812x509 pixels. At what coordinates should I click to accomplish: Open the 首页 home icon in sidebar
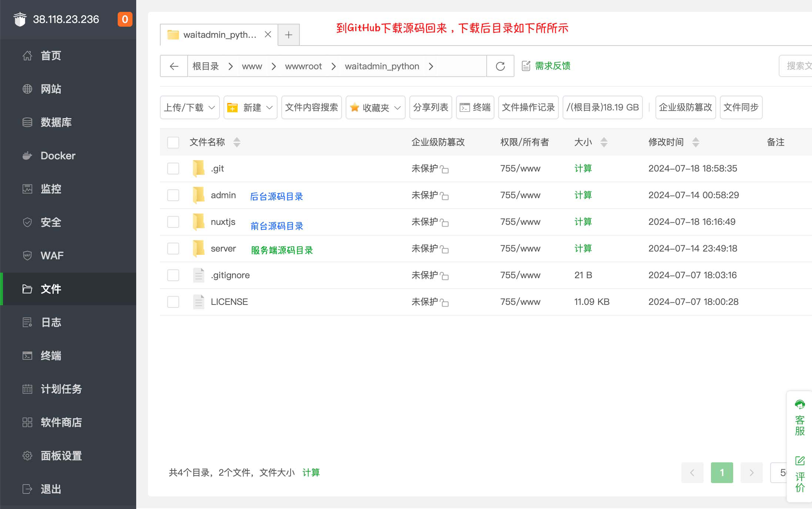coord(27,56)
